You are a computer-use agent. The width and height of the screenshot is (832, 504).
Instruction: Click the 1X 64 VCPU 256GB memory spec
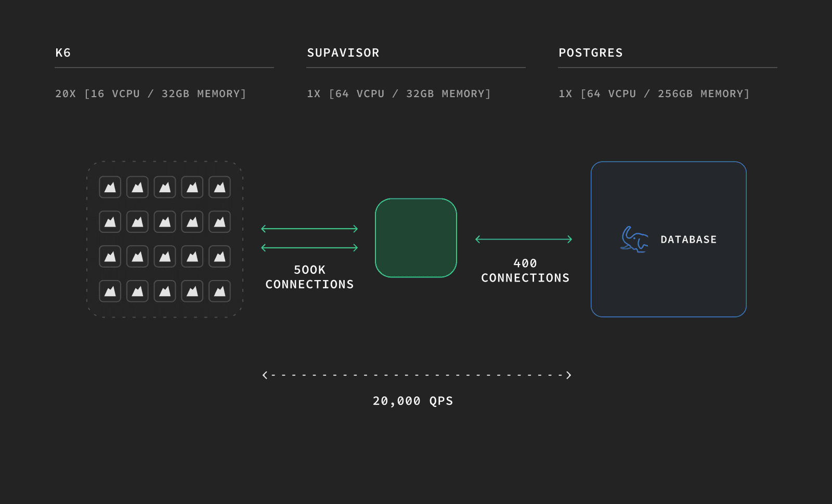(654, 94)
